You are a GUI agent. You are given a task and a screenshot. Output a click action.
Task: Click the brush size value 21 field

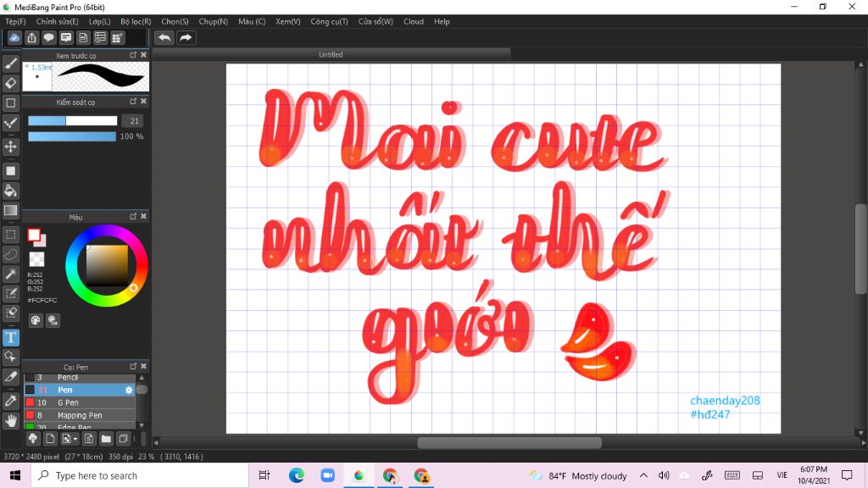[133, 120]
